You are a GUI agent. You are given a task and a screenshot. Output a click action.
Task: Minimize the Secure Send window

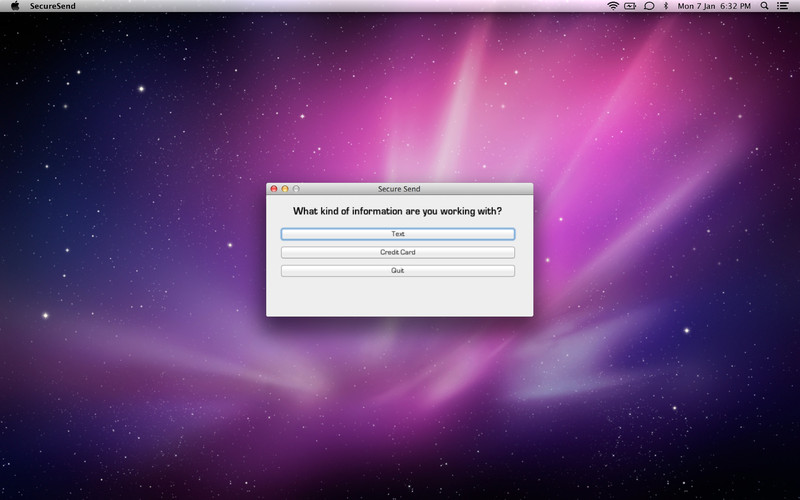coord(285,189)
